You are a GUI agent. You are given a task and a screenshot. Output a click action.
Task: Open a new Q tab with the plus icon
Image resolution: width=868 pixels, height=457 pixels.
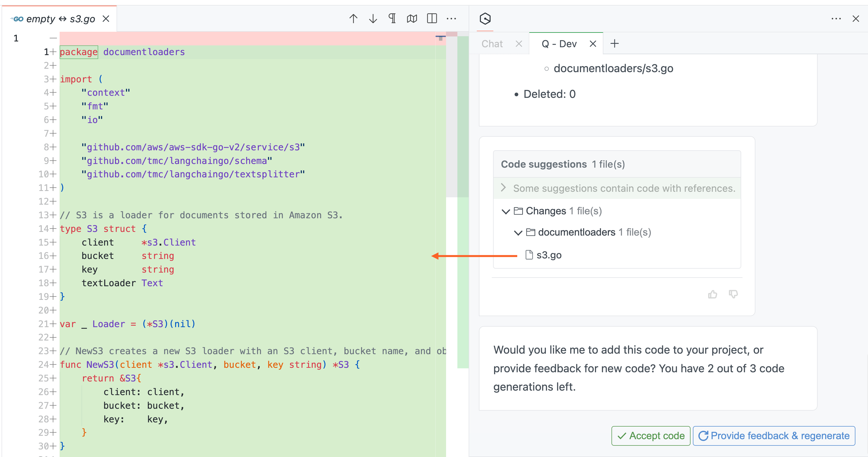click(615, 44)
